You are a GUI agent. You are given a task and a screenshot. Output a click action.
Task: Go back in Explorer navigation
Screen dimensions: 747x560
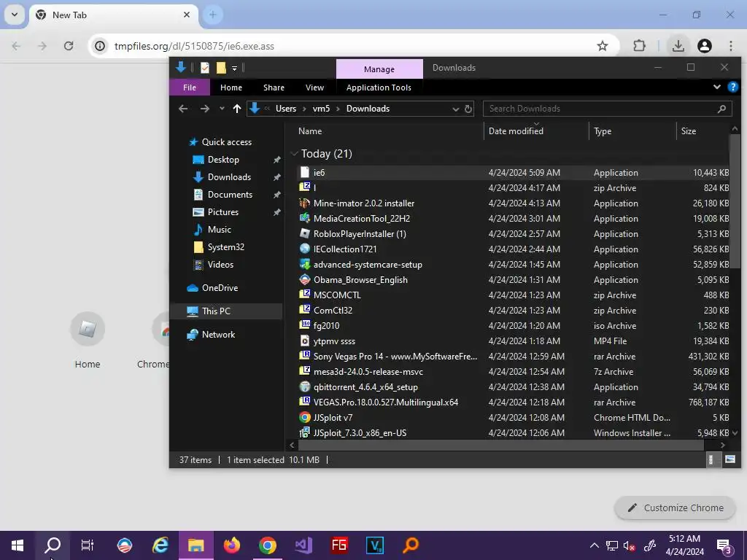pyautogui.click(x=183, y=109)
